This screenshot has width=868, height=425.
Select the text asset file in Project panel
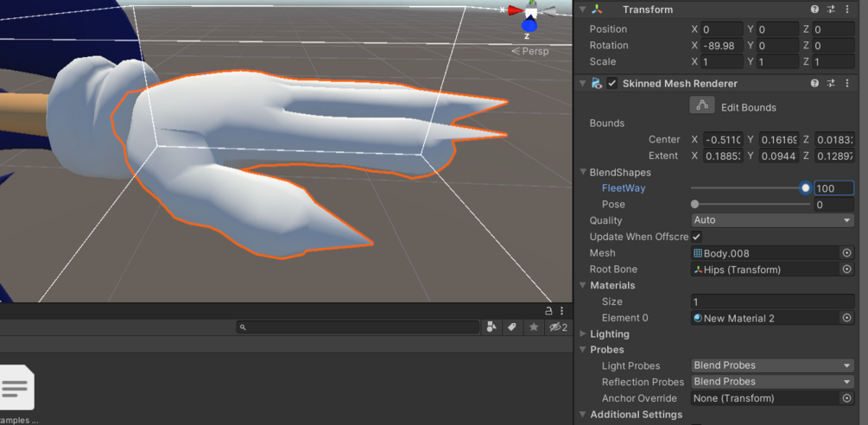coord(16,389)
